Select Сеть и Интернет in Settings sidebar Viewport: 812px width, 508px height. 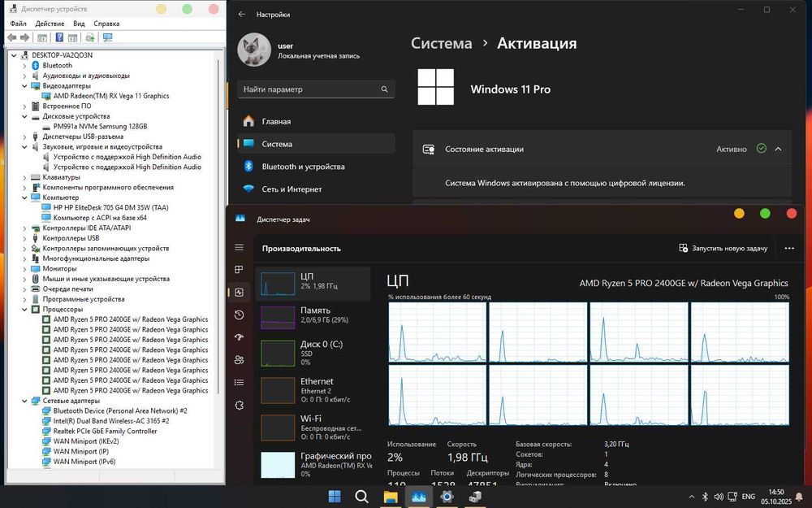click(316, 189)
